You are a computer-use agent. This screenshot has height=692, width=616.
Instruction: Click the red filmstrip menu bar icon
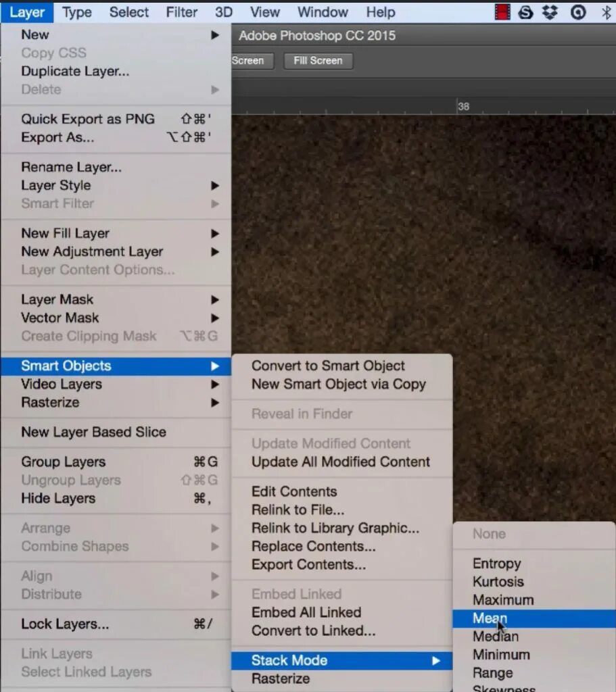pos(502,12)
